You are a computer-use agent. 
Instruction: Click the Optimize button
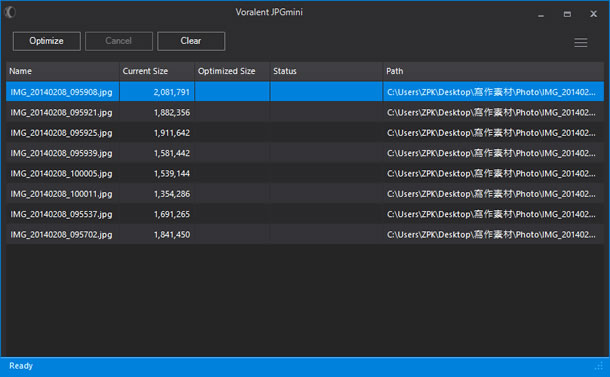47,41
